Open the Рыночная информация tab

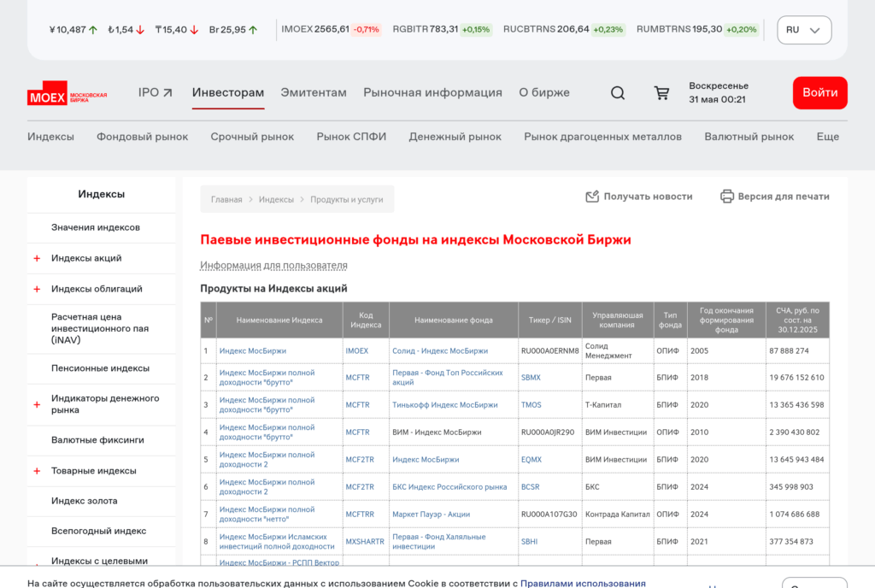[432, 92]
